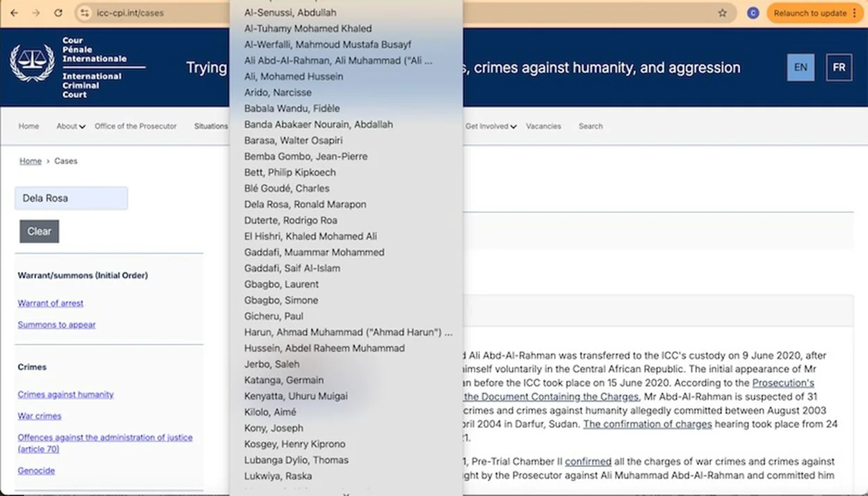
Task: Click the Relaunch to update button
Action: point(814,13)
